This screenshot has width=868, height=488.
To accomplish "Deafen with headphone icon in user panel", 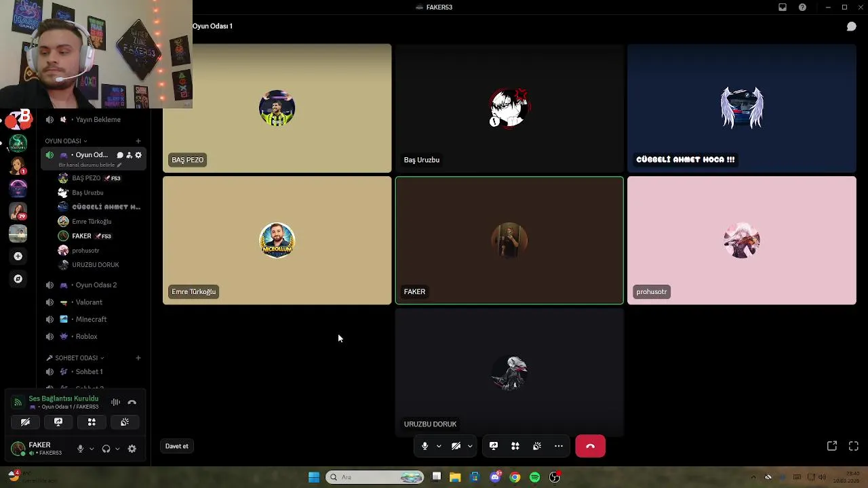I will (x=106, y=449).
